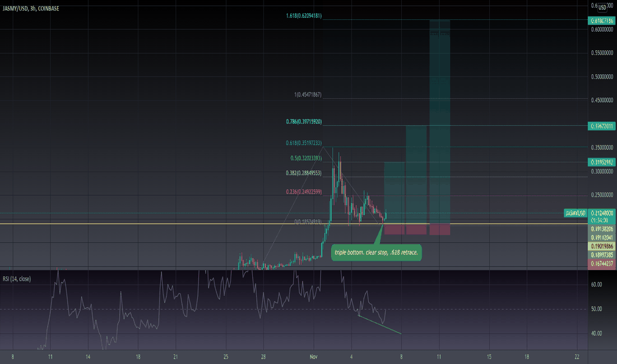Click the 0.21248000 current price label
Screen dimensions: 617x364
[x=602, y=213]
